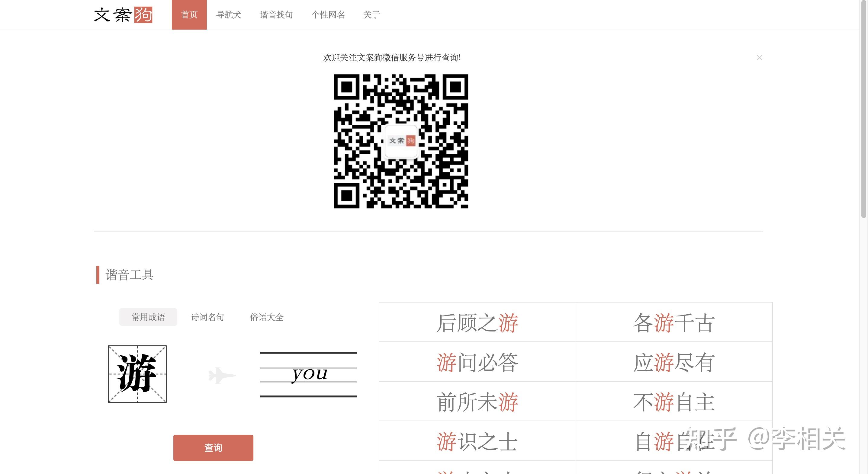868x474 pixels.
Task: Click the pinyin 'you' display field
Action: click(308, 374)
